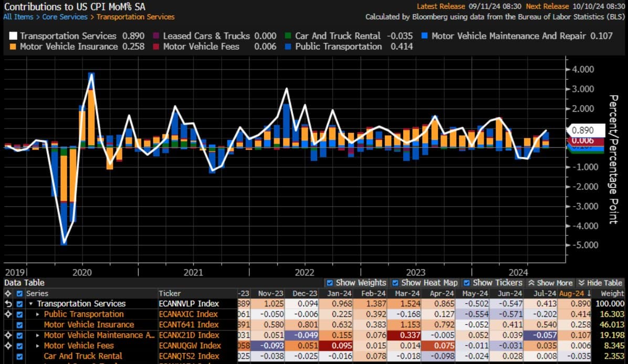The height and width of the screenshot is (364, 628).
Task: Click the Hide Table double-chevron icon
Action: pyautogui.click(x=581, y=283)
